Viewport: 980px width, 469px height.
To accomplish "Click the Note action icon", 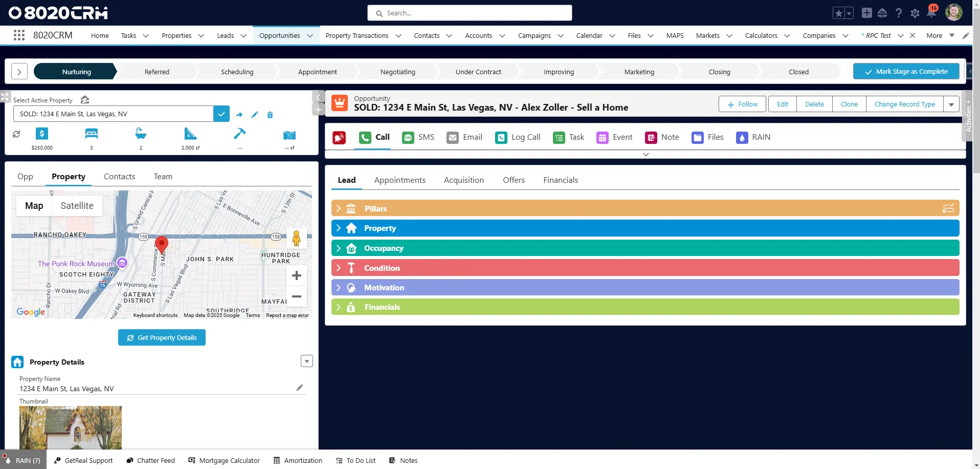I will pos(651,137).
